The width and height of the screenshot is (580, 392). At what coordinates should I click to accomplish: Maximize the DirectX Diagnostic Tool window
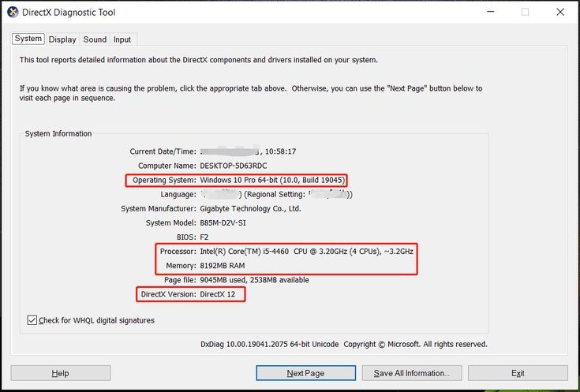(x=526, y=12)
